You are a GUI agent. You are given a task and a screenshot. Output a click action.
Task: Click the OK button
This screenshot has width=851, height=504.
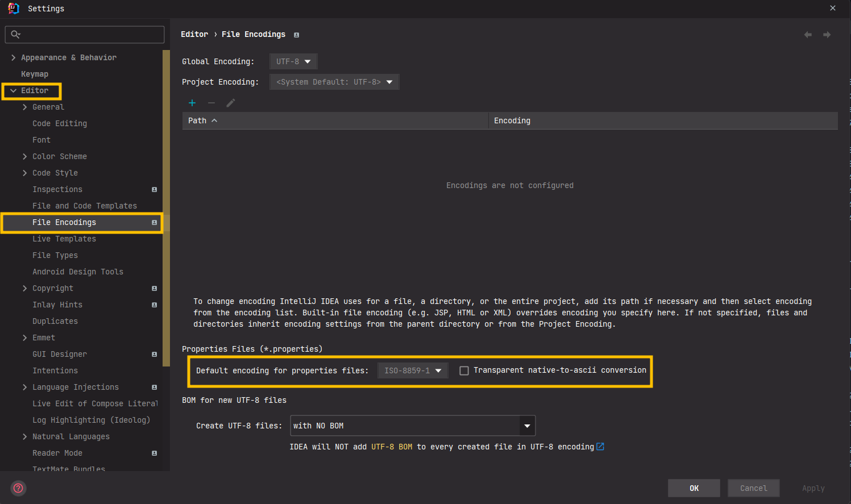pyautogui.click(x=694, y=488)
